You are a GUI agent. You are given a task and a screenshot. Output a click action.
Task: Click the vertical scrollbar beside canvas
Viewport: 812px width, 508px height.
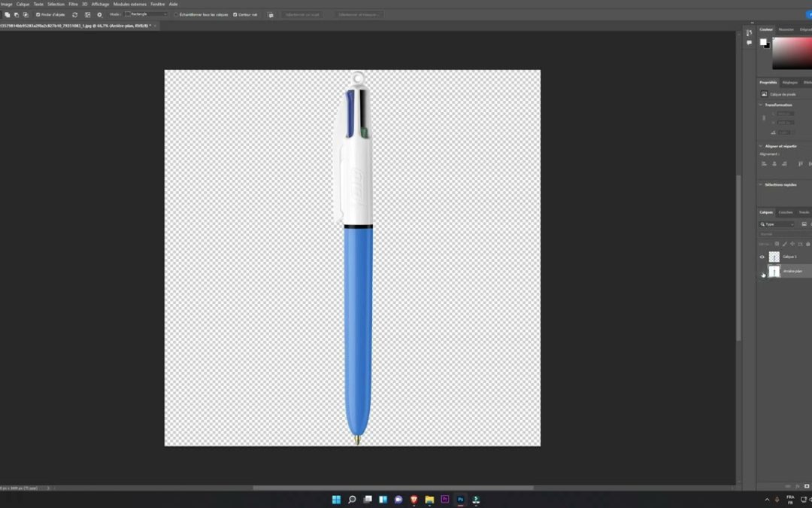[739, 257]
